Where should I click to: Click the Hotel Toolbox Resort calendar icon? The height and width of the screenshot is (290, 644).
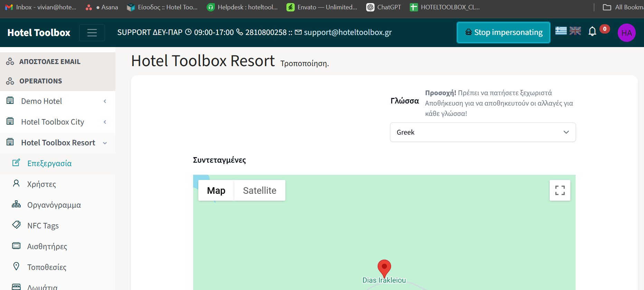point(10,142)
